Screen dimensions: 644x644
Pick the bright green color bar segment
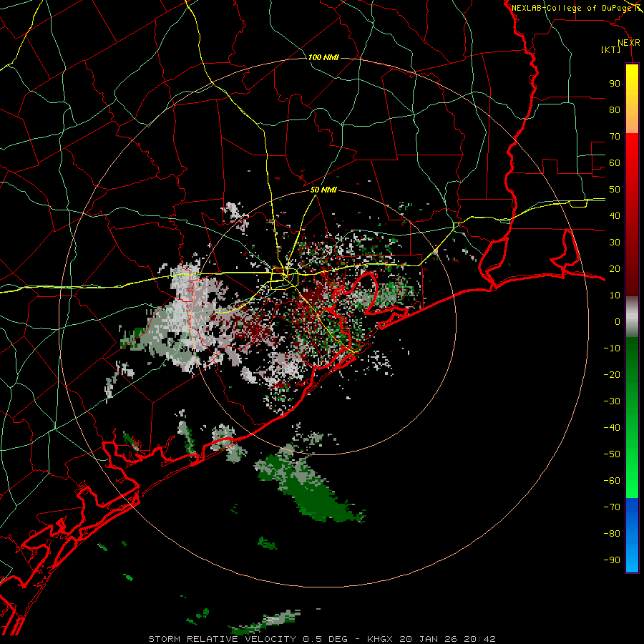(632, 472)
